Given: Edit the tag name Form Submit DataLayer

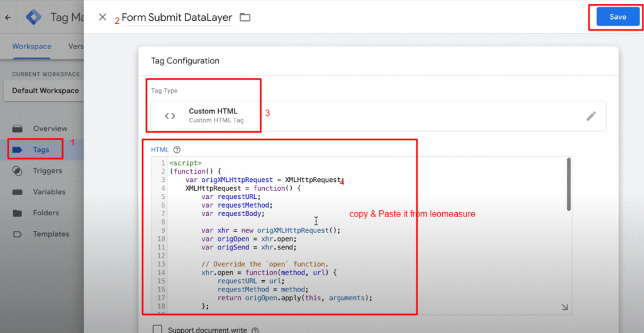Looking at the screenshot, I should pos(177,18).
